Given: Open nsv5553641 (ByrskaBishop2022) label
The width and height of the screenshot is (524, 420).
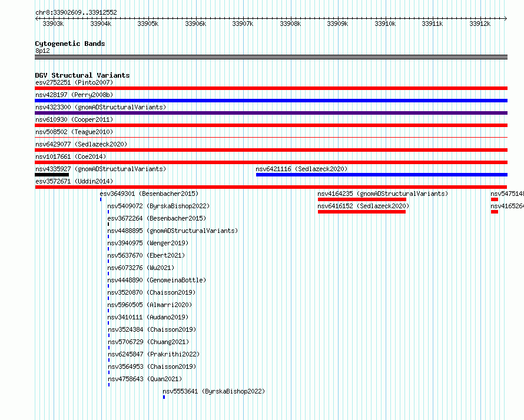Looking at the screenshot, I should (x=214, y=391).
